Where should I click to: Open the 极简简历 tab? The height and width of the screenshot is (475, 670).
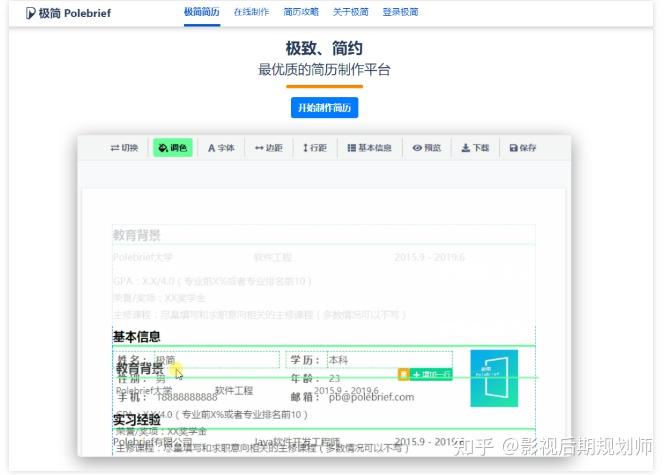[x=202, y=12]
